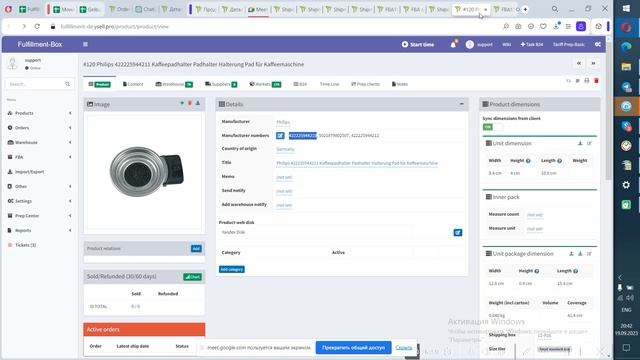The image size is (640, 360).
Task: Switch to the Prep clients tab
Action: point(365,84)
